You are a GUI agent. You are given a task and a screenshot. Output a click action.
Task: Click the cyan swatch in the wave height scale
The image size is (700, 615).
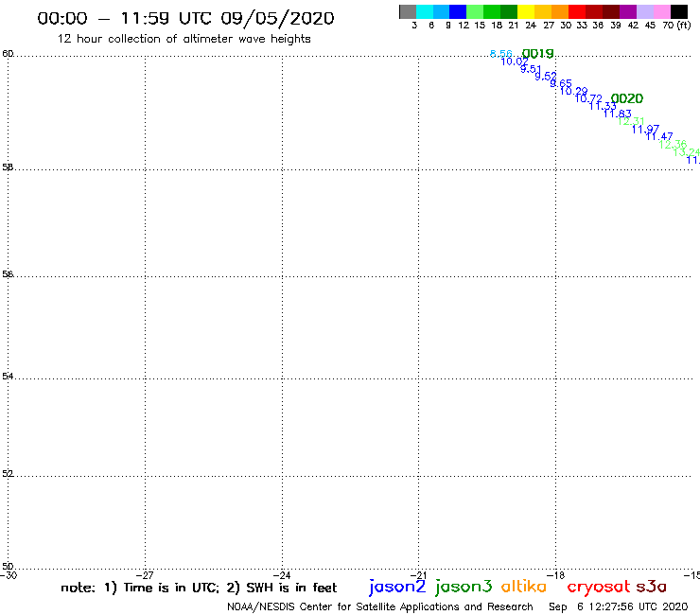point(425,11)
